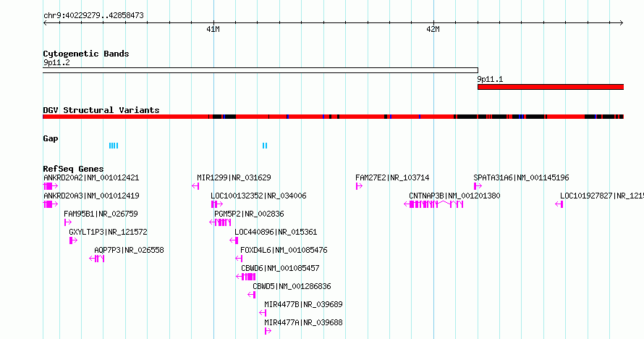
Task: Click the LOC100132352|NR_034006 label
Action: click(259, 196)
